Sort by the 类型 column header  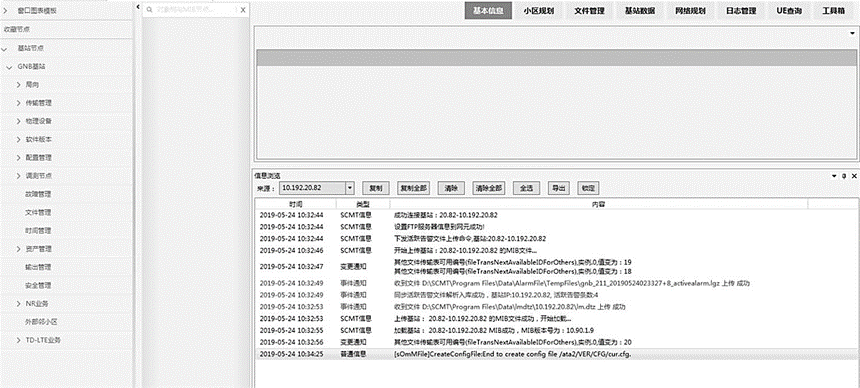coord(363,204)
